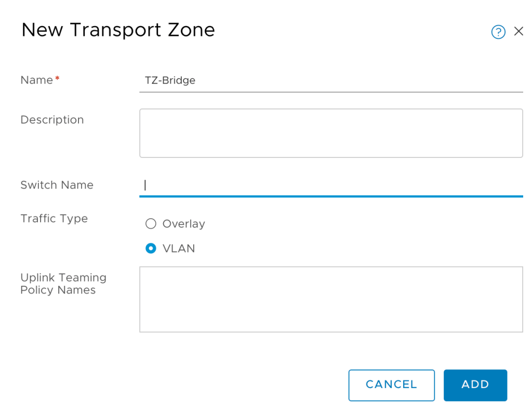The image size is (532, 411).
Task: Focus the Switch Name input field
Action: pos(331,185)
